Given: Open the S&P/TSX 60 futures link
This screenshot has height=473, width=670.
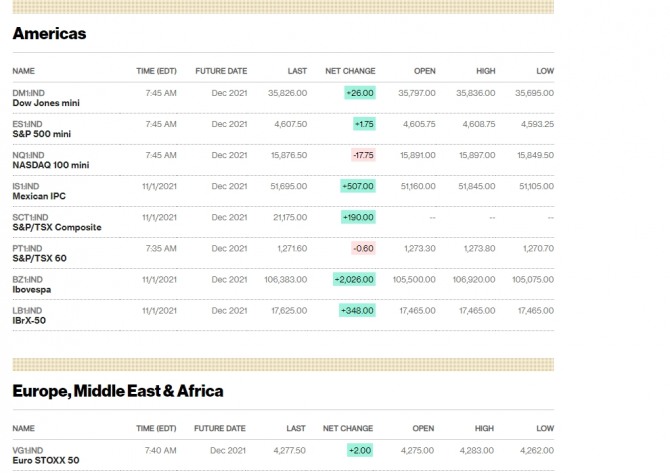Looking at the screenshot, I should point(39,258).
